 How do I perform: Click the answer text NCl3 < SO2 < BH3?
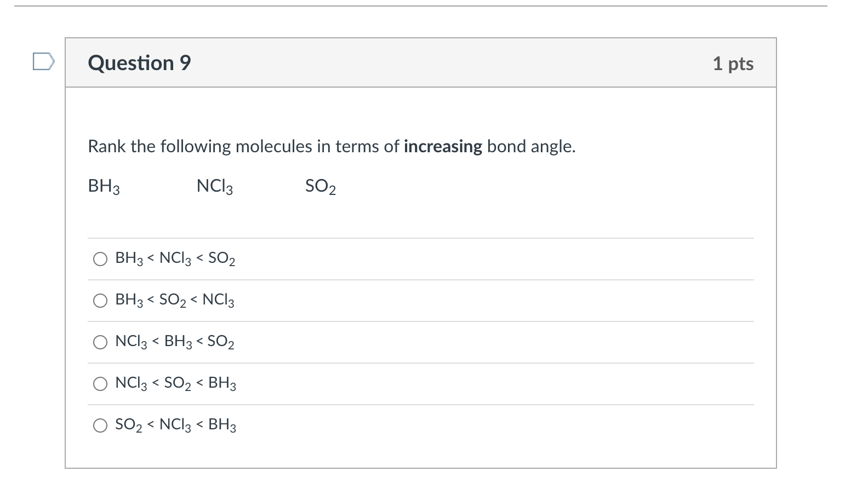[175, 384]
